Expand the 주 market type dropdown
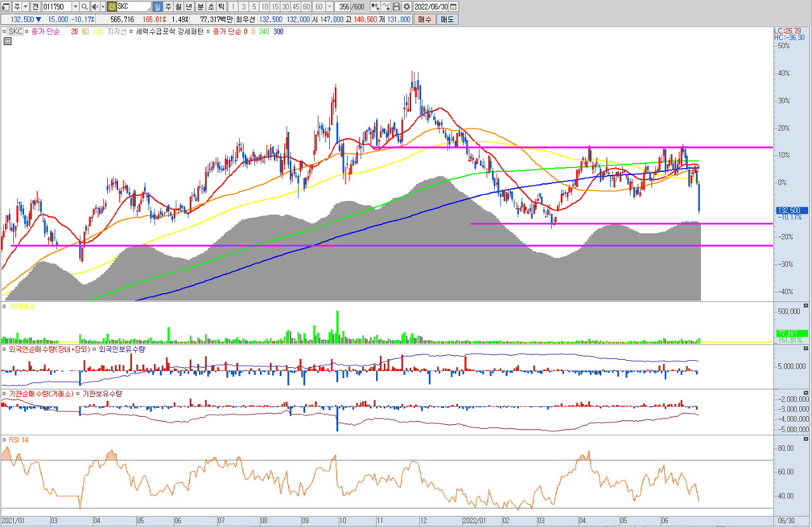The image size is (812, 527). click(25, 7)
